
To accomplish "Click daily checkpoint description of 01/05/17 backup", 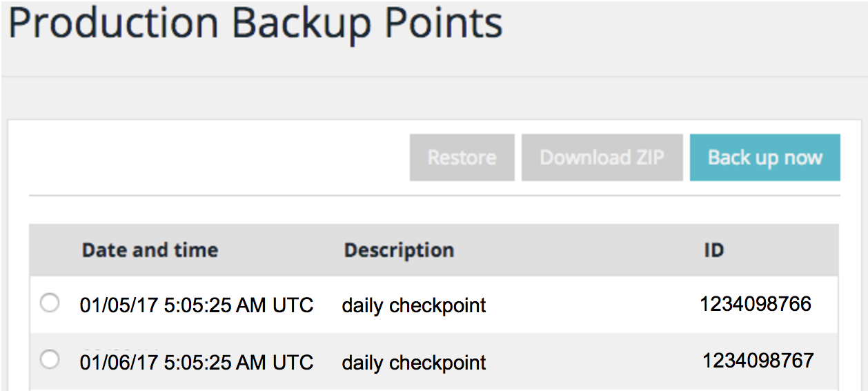I will (414, 305).
